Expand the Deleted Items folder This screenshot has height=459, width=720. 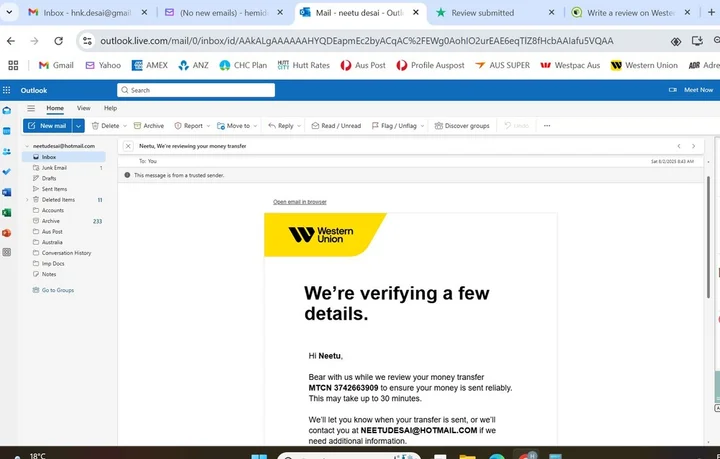pyautogui.click(x=27, y=199)
